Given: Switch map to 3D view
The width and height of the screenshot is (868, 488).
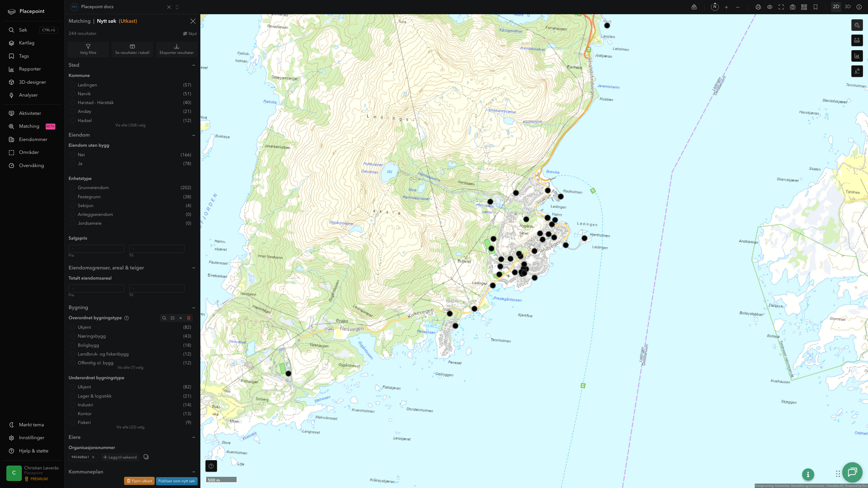Looking at the screenshot, I should click(x=848, y=7).
